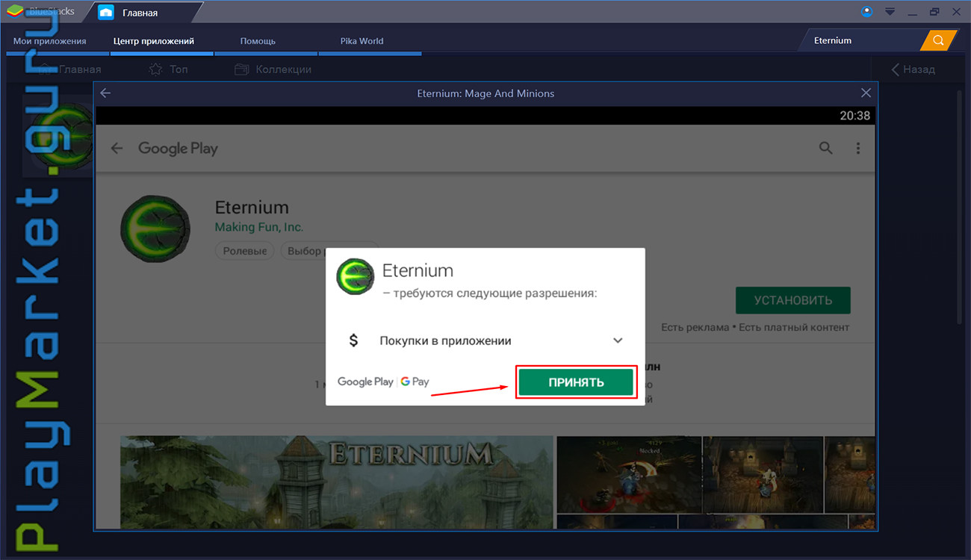This screenshot has width=971, height=560.
Task: Click the search field containing Eternium
Action: 863,40
